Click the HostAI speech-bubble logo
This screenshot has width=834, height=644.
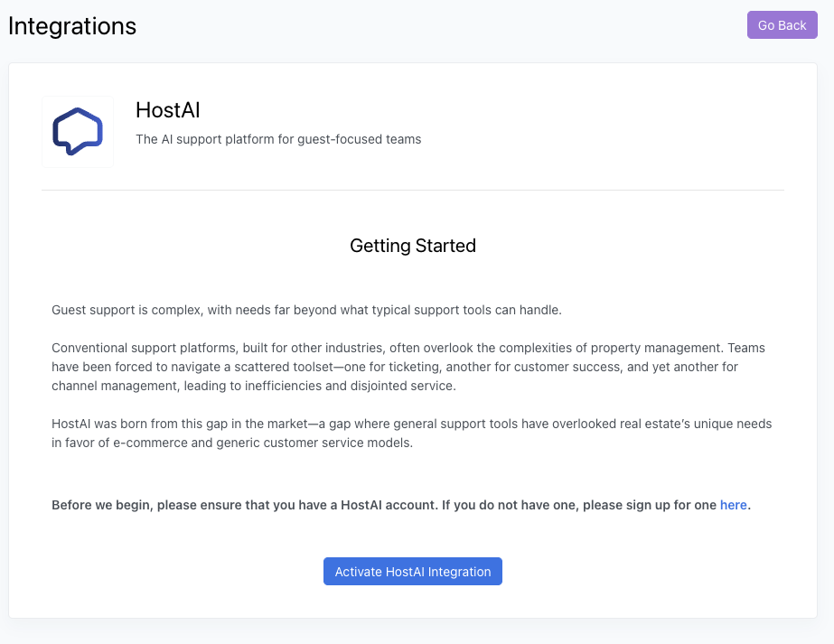(x=78, y=132)
